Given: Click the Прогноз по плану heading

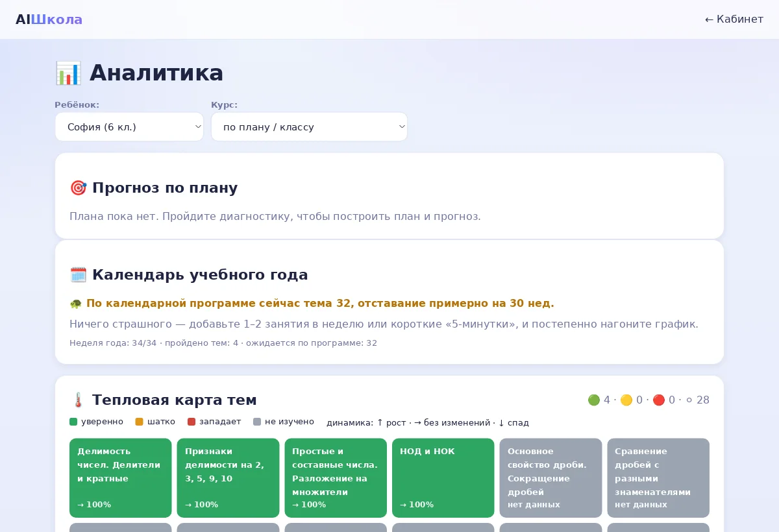Looking at the screenshot, I should click(x=165, y=188).
